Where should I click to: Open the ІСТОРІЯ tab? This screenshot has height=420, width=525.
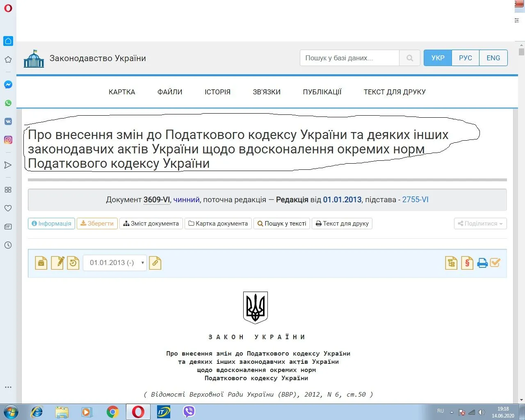217,92
